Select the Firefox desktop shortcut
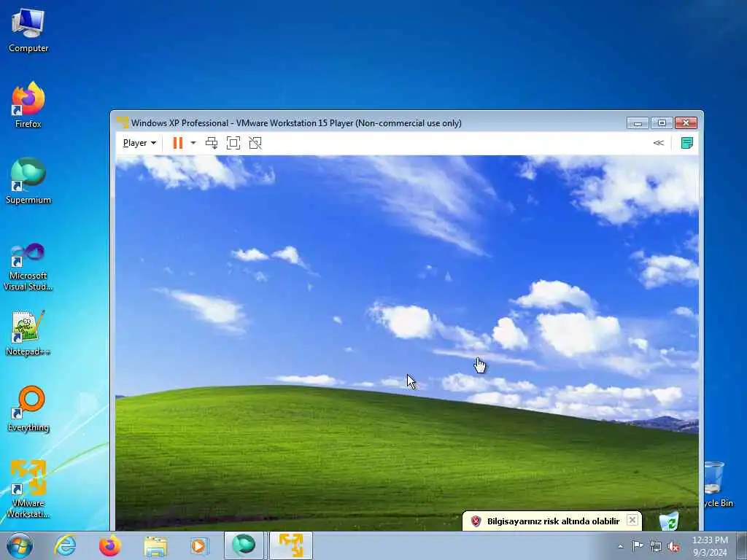This screenshot has width=747, height=560. tap(28, 105)
